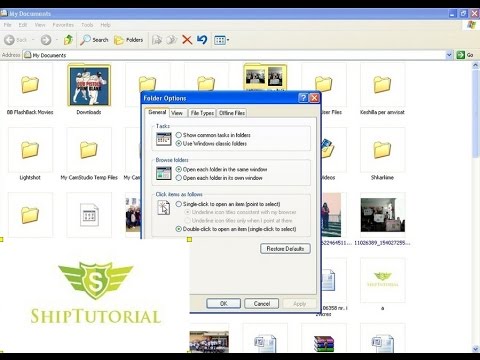Viewport: 480px width, 360px height.
Task: Select the Keshilla per anvisat folder
Action: click(382, 89)
